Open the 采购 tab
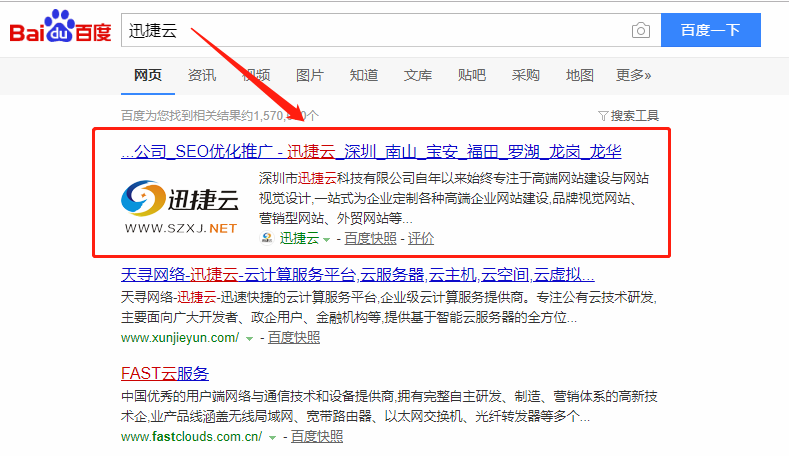The width and height of the screenshot is (789, 456). [x=525, y=75]
